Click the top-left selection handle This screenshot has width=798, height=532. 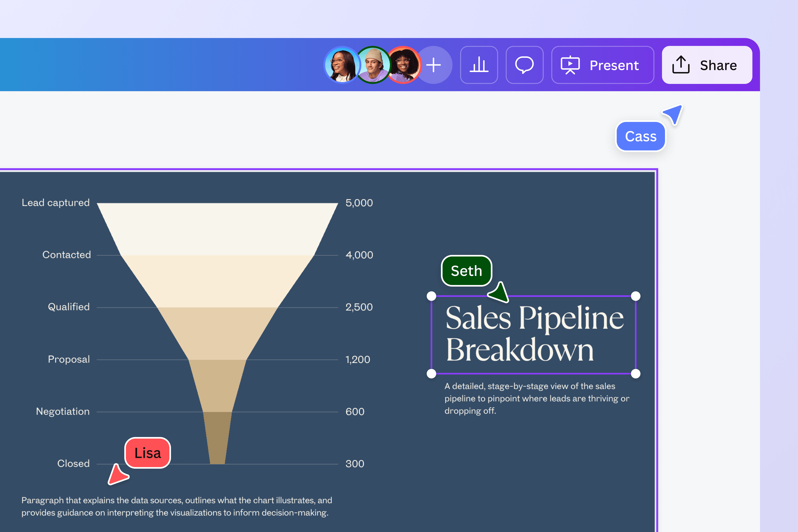432,296
